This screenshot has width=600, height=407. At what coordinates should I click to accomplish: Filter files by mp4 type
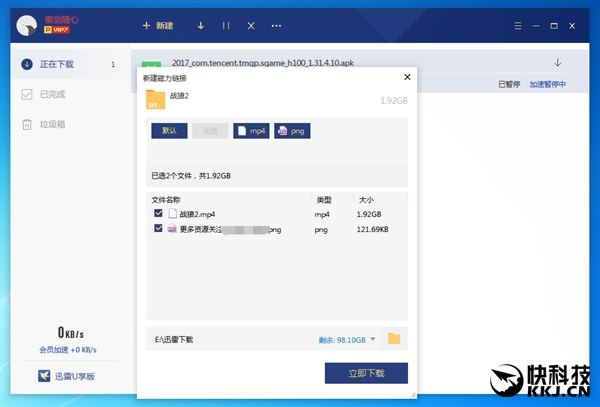point(251,131)
